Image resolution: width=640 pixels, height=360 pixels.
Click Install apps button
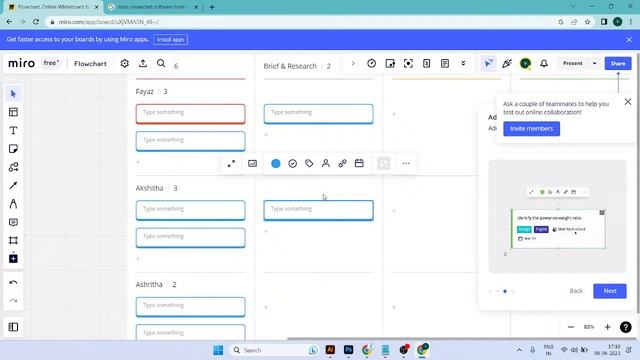171,40
